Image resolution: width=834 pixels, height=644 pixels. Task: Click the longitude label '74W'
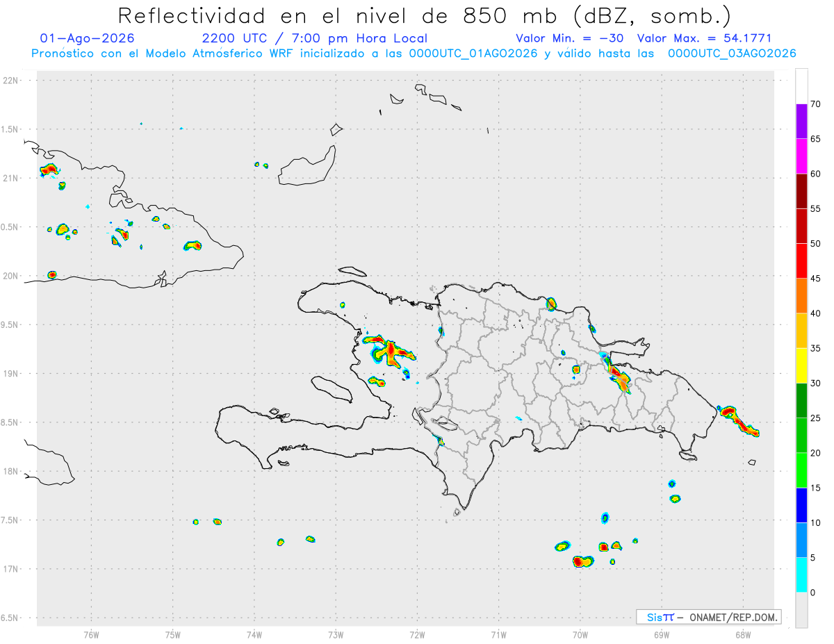[254, 634]
